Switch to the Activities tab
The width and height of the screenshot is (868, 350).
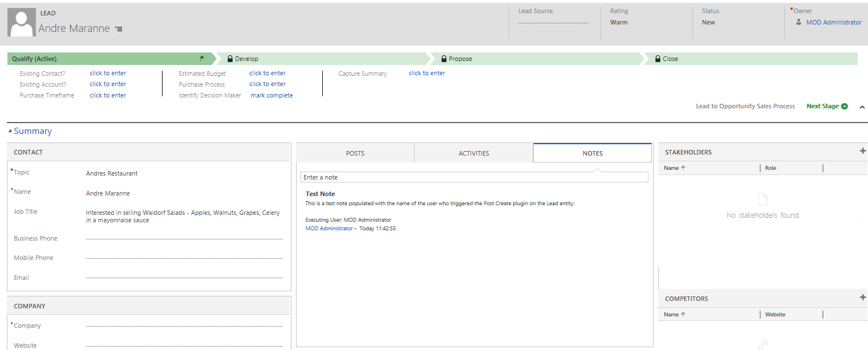[x=473, y=153]
